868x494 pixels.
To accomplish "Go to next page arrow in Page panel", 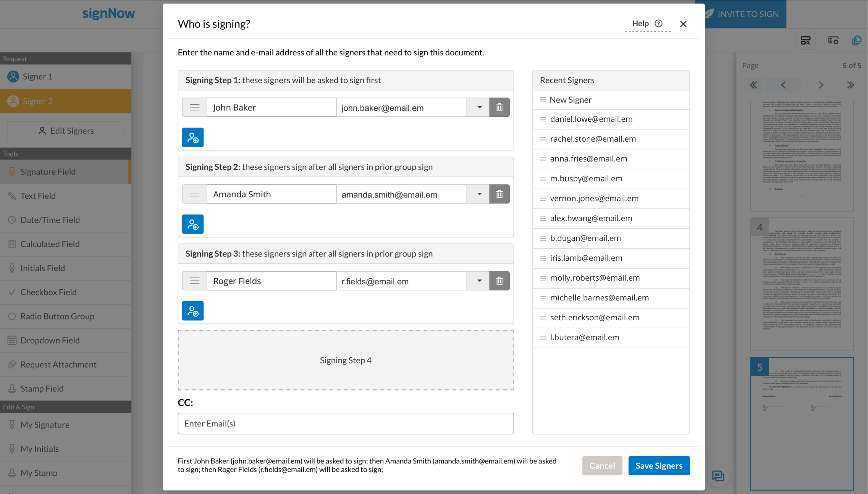I will [x=821, y=85].
